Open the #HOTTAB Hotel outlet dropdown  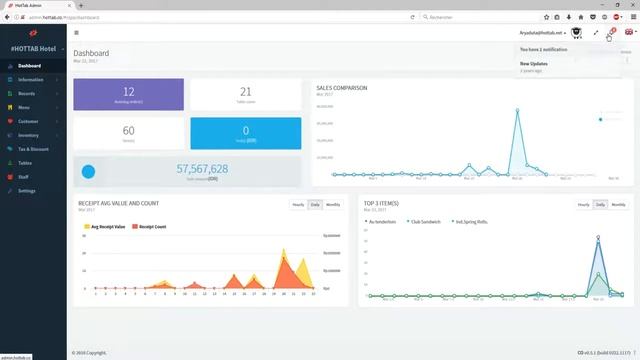tap(37, 49)
